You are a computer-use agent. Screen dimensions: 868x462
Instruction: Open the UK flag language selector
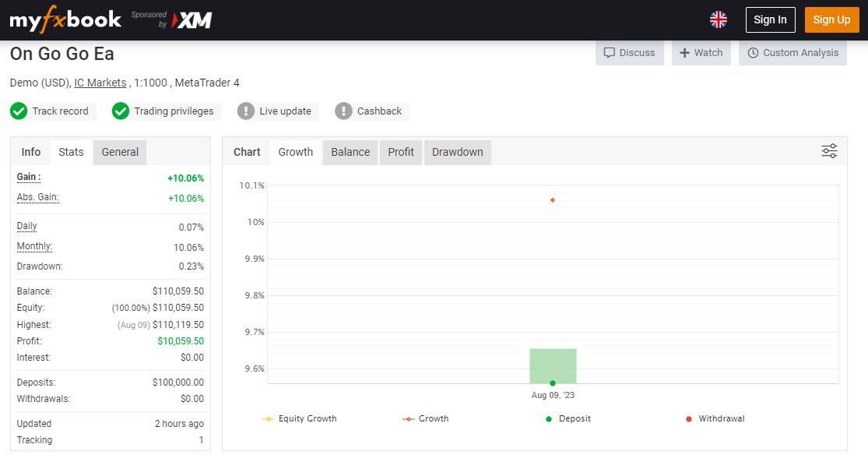pos(718,19)
